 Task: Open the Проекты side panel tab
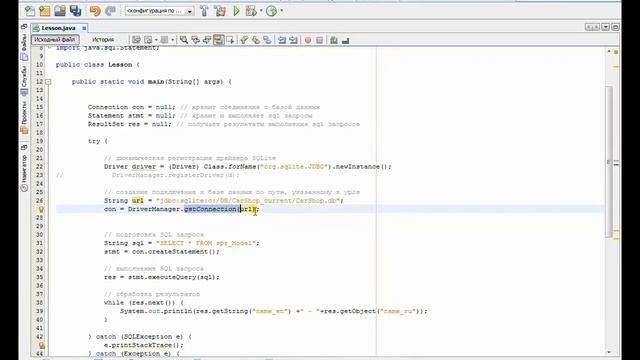(24, 117)
